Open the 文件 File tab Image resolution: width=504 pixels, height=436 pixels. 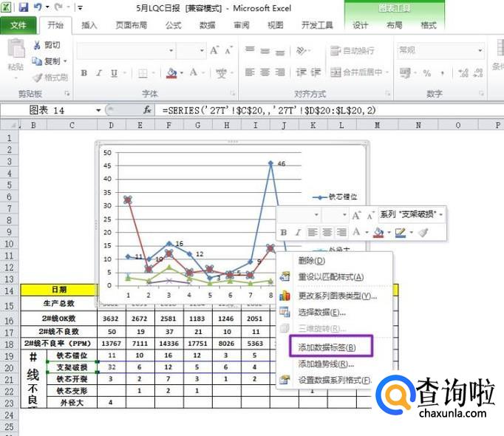point(18,25)
